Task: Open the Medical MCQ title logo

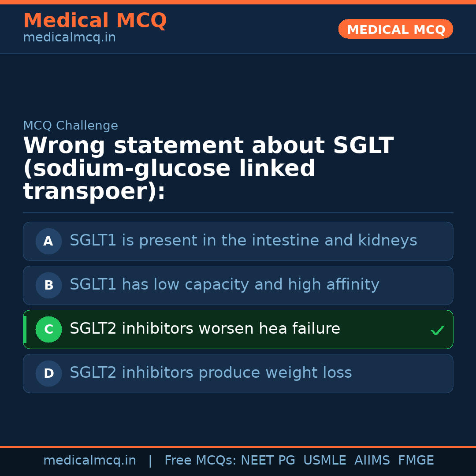Action: pyautogui.click(x=95, y=21)
